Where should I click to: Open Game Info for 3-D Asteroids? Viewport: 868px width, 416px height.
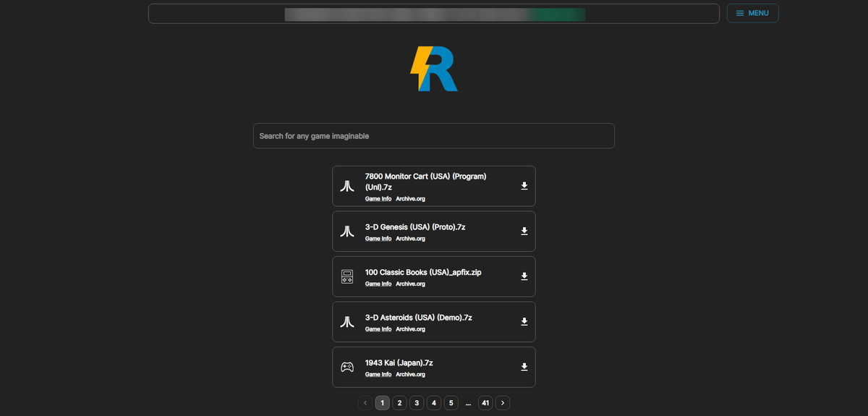tap(378, 329)
